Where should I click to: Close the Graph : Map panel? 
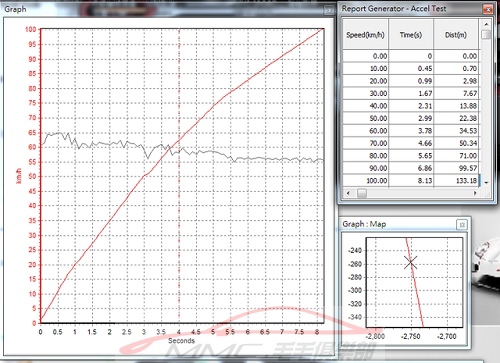[x=462, y=225]
